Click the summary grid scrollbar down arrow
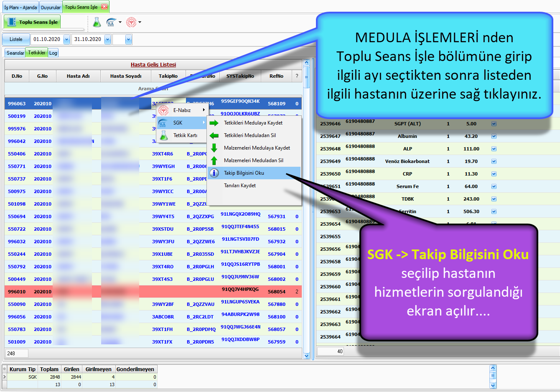Image resolution: width=560 pixels, height=392 pixels. click(x=493, y=385)
